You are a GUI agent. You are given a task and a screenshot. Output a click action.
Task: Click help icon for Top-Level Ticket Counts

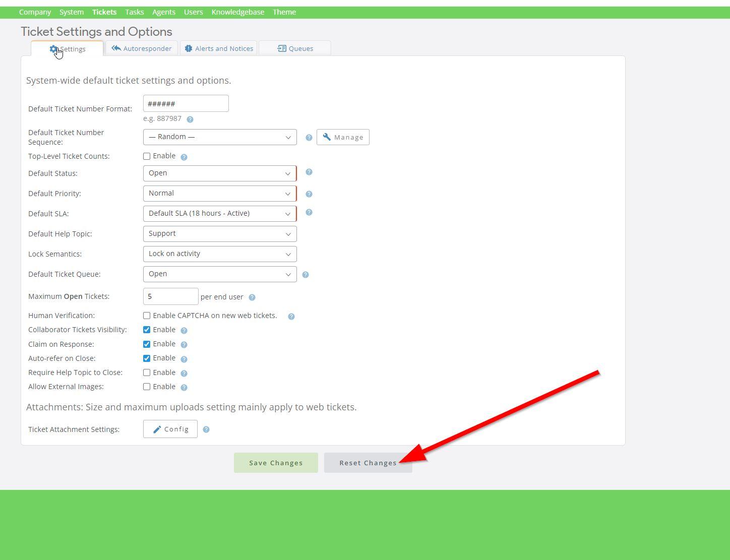184,157
